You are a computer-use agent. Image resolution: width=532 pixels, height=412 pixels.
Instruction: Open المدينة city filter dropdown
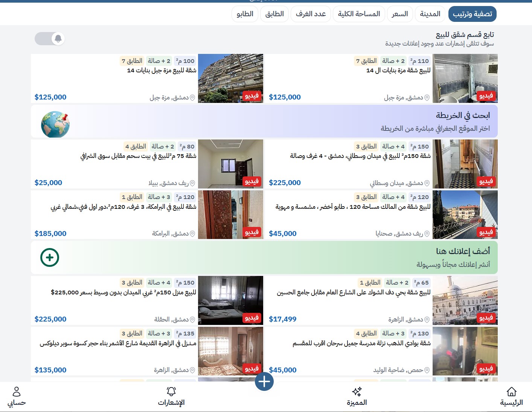[430, 14]
